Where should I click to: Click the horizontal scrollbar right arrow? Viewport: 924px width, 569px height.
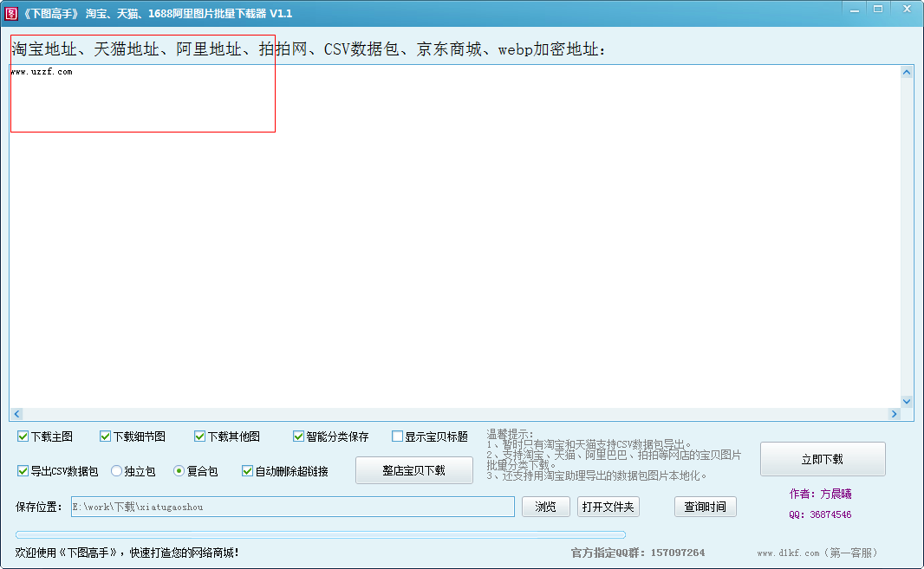(895, 413)
